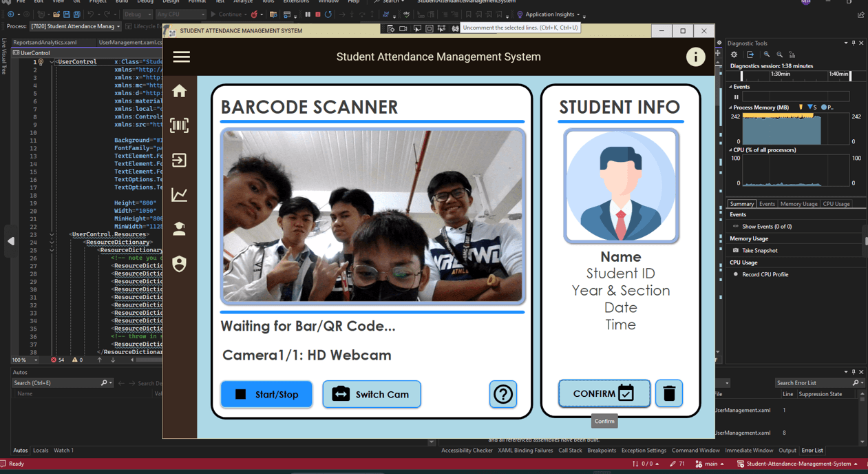The image size is (868, 474).
Task: Select the analytics chart icon in the sidebar
Action: tap(179, 194)
